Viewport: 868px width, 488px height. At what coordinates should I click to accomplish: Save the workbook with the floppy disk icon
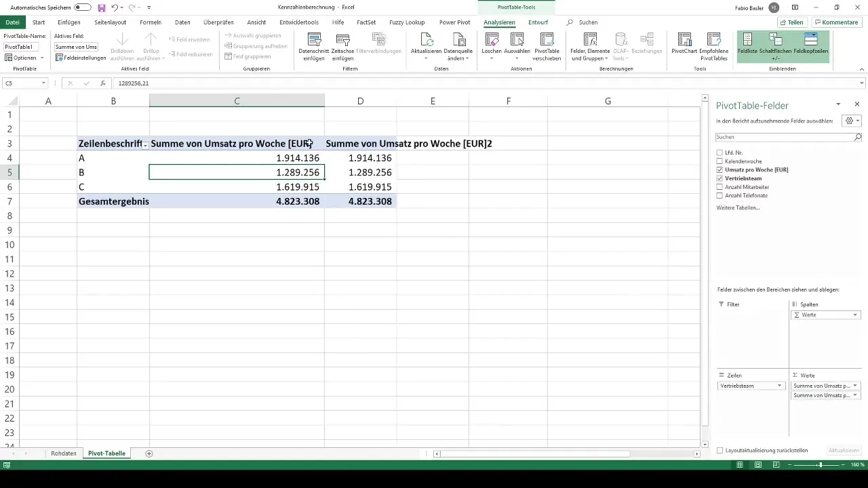pos(102,7)
